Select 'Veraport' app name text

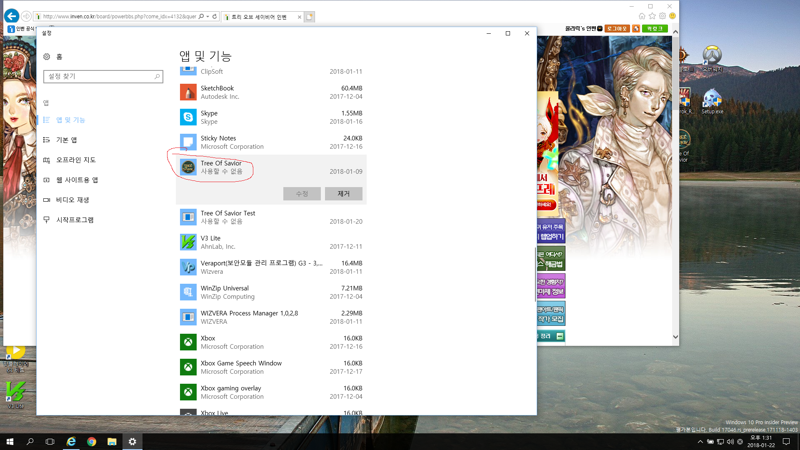click(261, 263)
